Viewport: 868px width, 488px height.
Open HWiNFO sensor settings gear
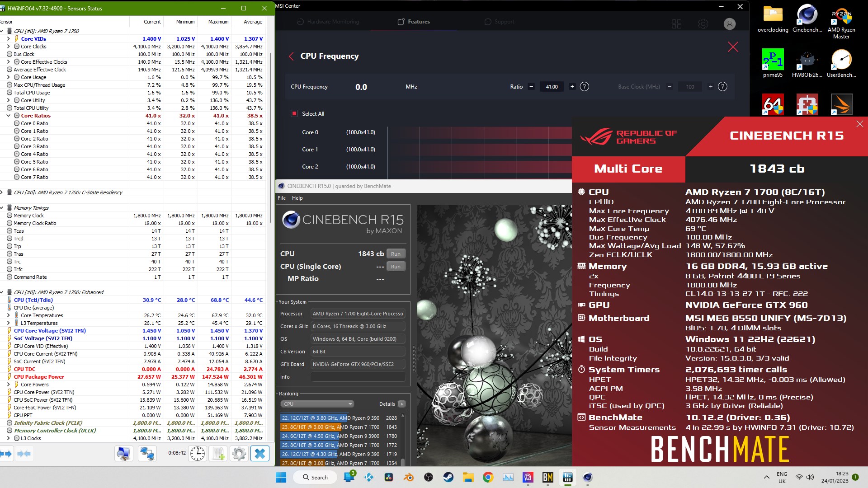pos(239,453)
